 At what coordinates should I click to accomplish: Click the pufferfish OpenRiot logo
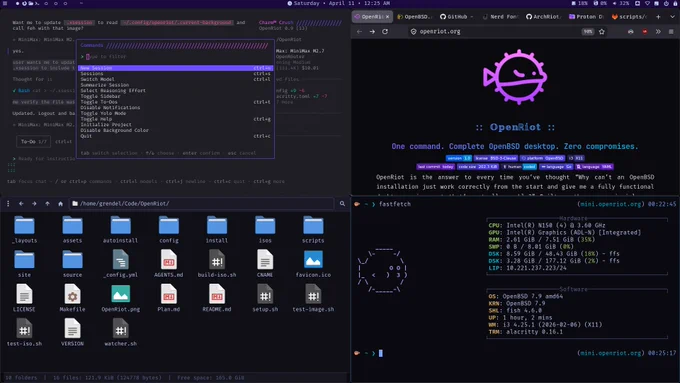click(x=515, y=77)
